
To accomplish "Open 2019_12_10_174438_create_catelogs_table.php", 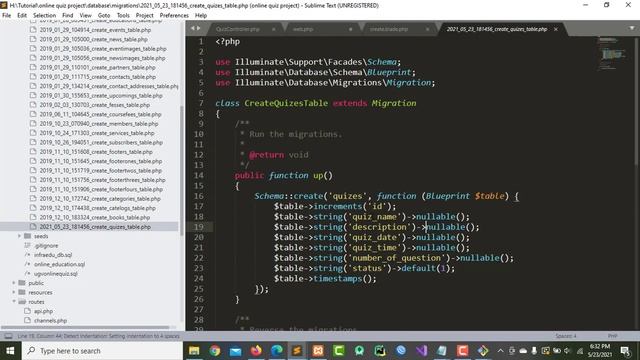I will 98,208.
